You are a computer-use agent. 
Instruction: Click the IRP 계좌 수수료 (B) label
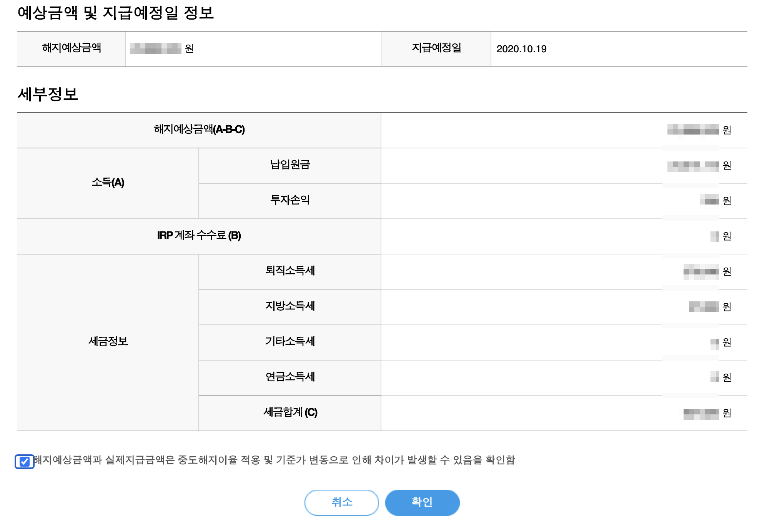(199, 236)
